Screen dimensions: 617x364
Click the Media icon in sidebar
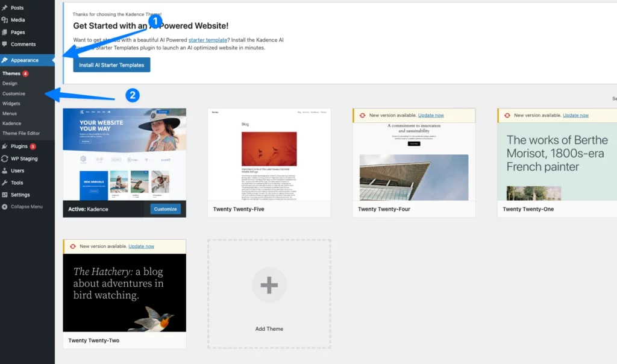5,20
